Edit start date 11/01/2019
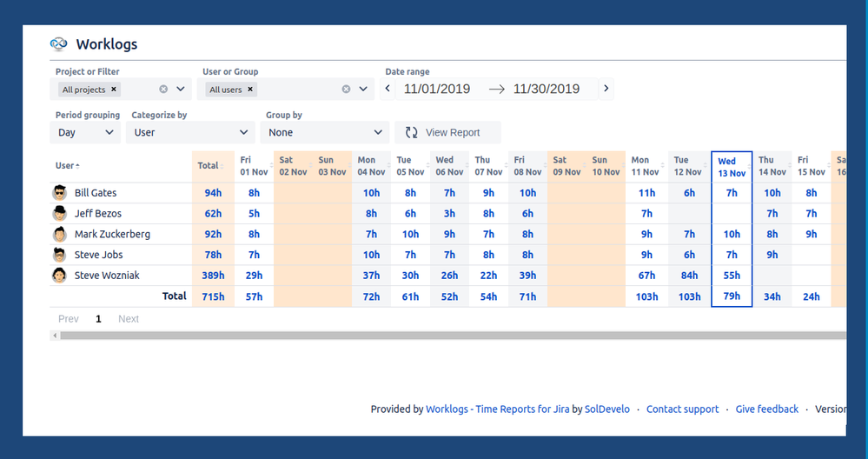The width and height of the screenshot is (868, 459). [437, 89]
